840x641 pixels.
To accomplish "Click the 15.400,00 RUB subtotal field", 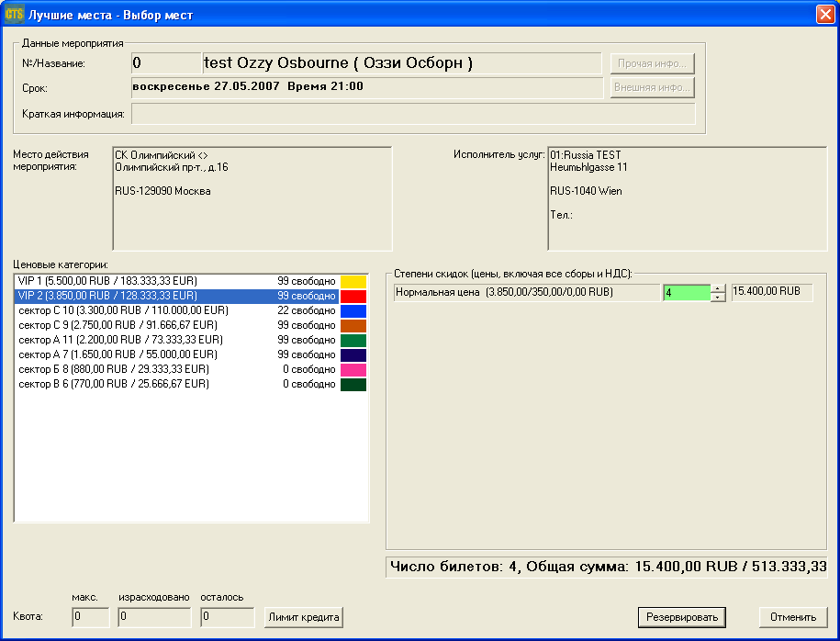I will pos(772,292).
